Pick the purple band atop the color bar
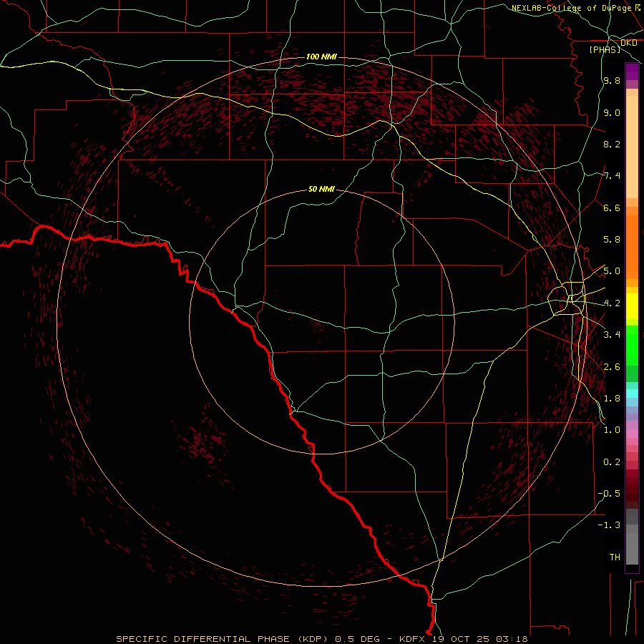Viewport: 644px width, 644px height. tap(632, 72)
